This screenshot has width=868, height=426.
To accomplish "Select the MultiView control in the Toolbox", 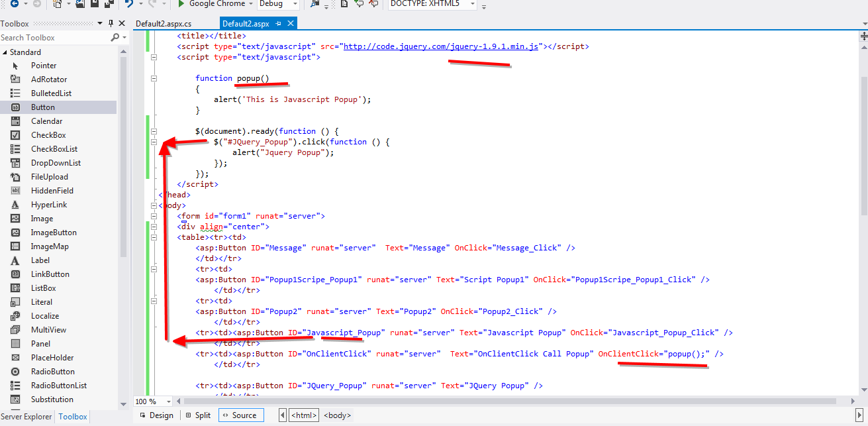I will click(x=58, y=330).
